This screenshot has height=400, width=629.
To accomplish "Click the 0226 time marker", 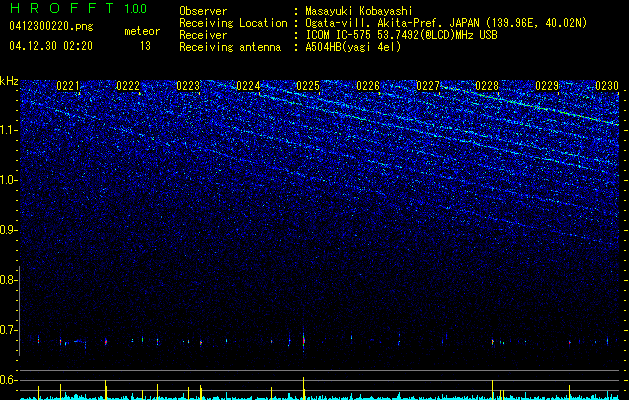I will point(368,86).
